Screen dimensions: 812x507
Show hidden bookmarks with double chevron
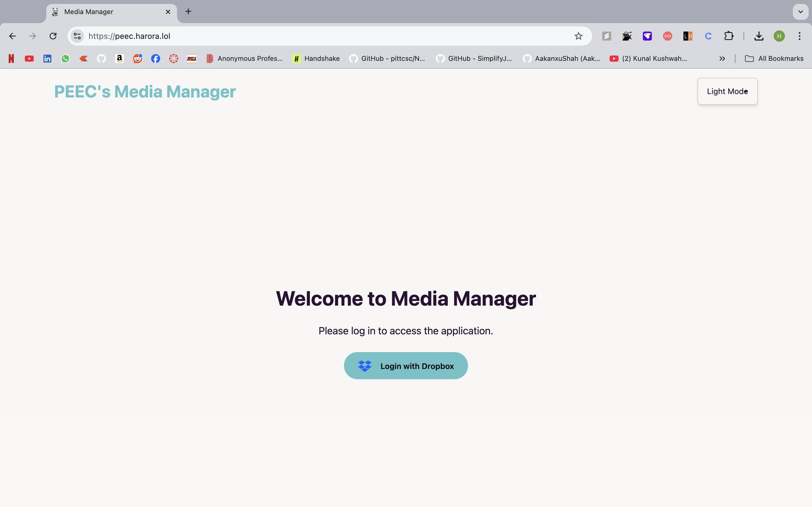click(x=722, y=58)
